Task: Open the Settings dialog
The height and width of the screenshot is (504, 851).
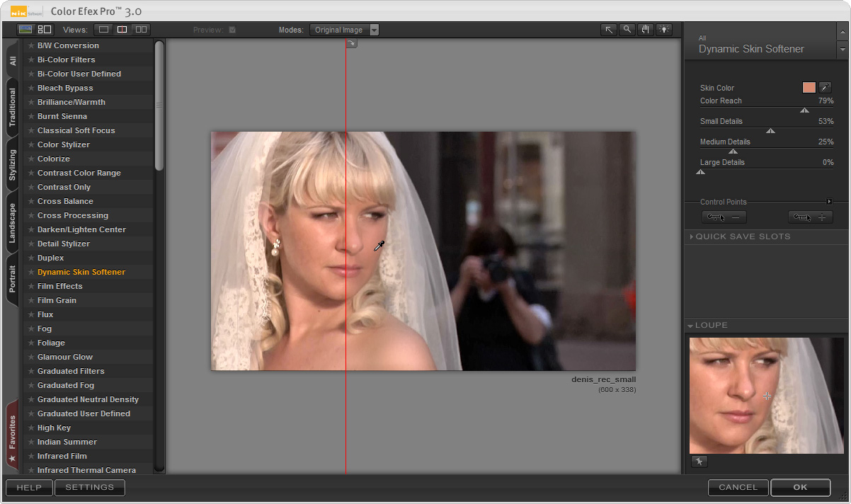Action: (x=90, y=487)
